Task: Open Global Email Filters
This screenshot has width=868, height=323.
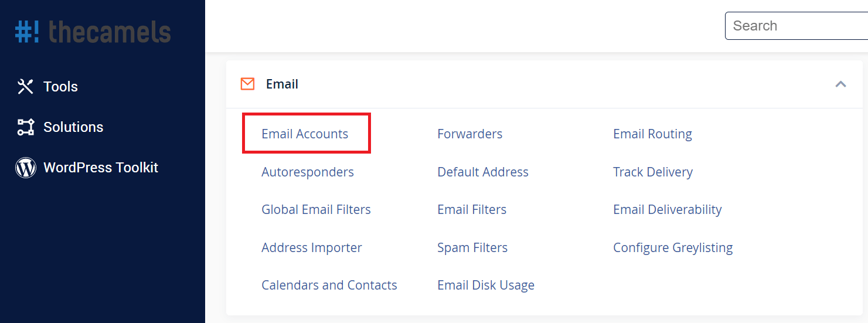Action: [316, 209]
